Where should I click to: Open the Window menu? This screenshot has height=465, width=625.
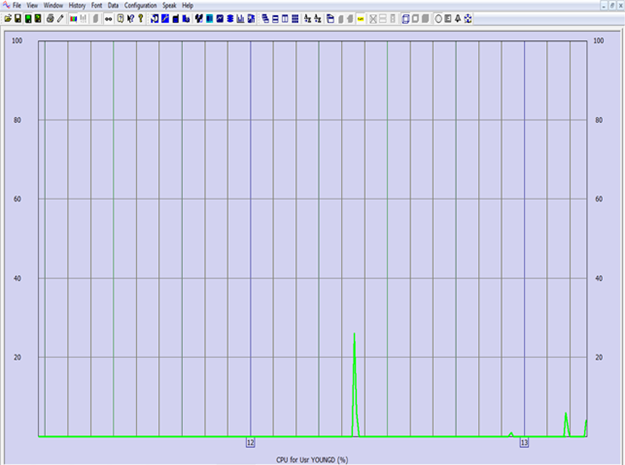53,5
